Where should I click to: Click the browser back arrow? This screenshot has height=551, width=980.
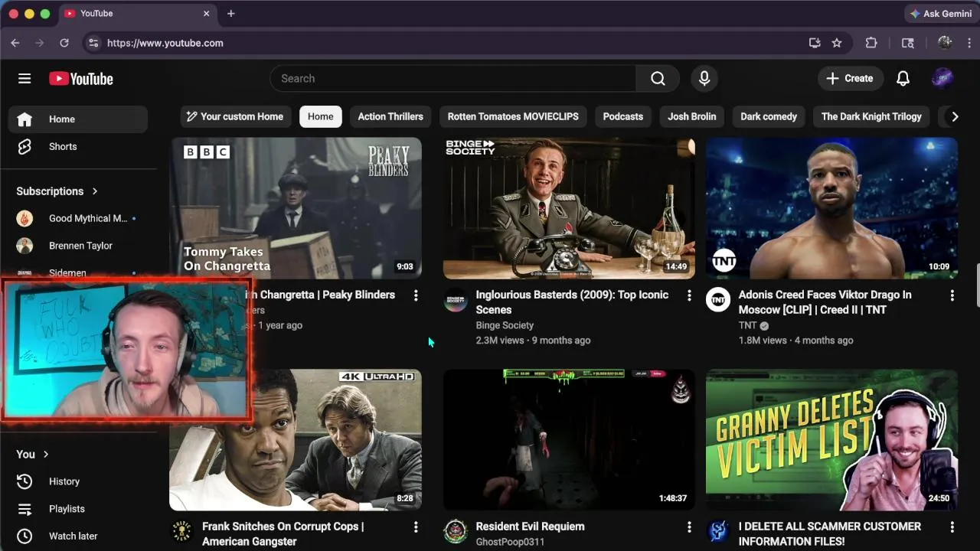(x=15, y=43)
